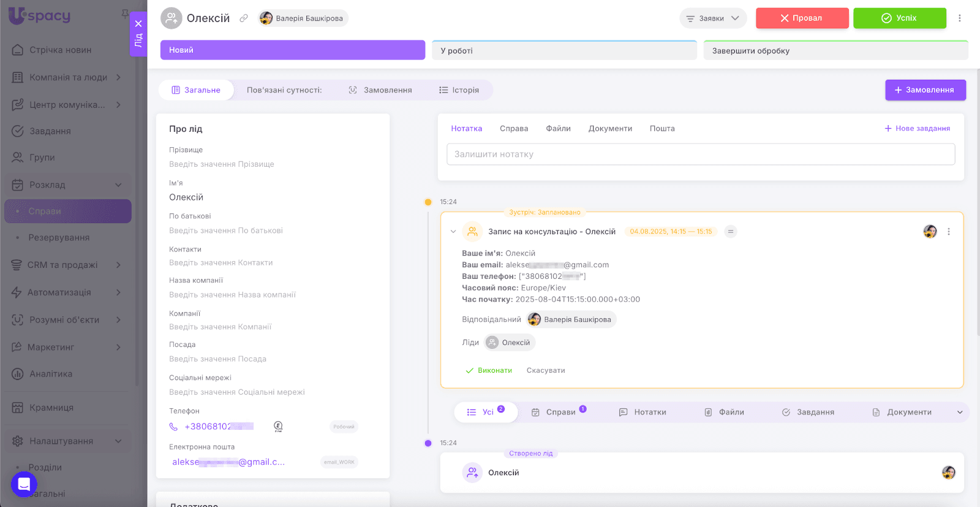
Task: Select the Нотатка tab
Action: [x=467, y=129]
